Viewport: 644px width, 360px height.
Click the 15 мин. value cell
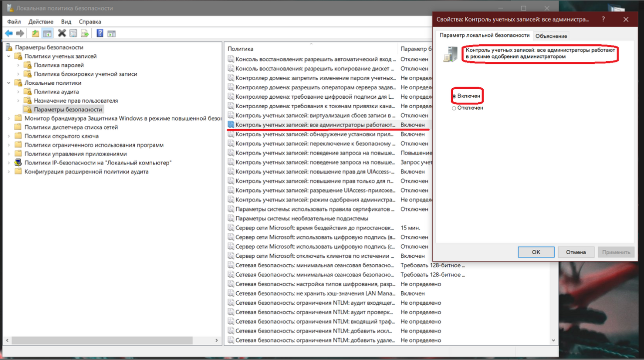tap(410, 228)
